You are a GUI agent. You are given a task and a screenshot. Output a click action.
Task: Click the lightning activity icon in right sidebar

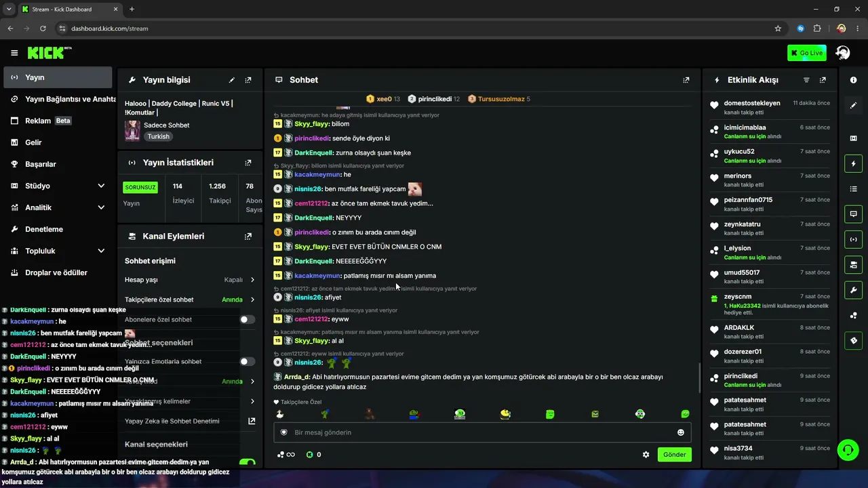click(853, 163)
